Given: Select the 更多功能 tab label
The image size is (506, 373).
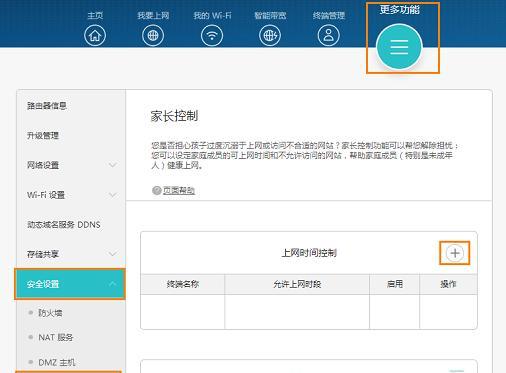Looking at the screenshot, I should pyautogui.click(x=400, y=9).
